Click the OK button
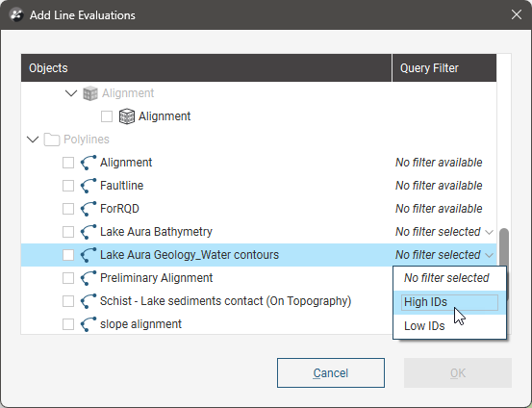Image resolution: width=532 pixels, height=408 pixels. pos(458,372)
